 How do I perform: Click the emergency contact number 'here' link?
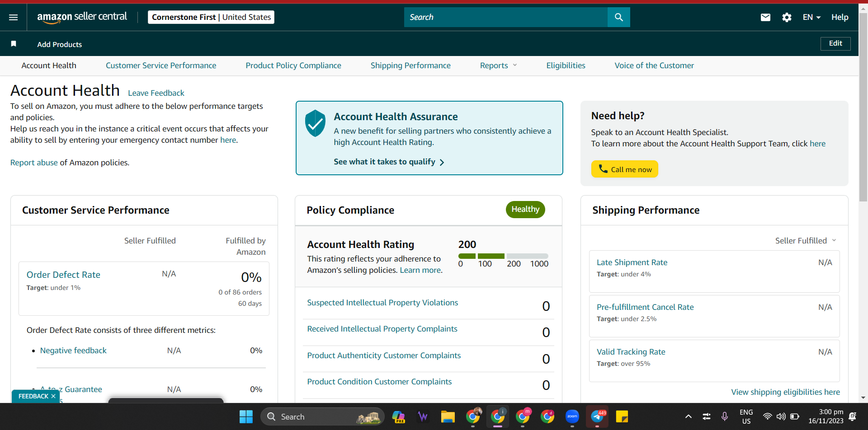[x=228, y=140]
